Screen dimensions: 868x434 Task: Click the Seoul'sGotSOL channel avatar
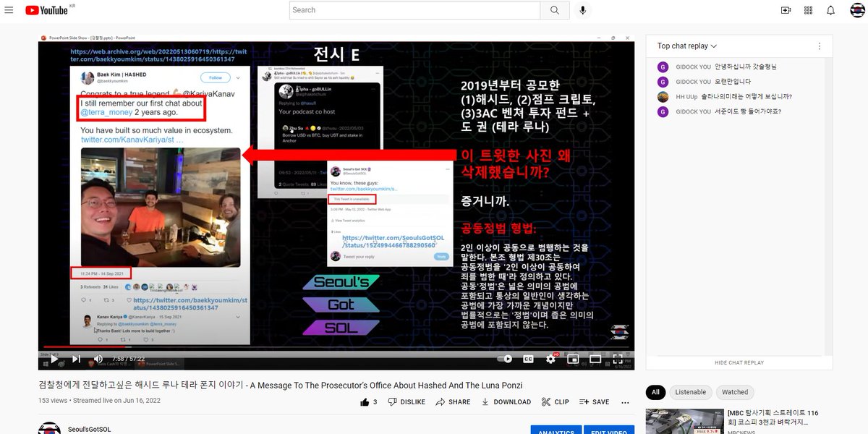pyautogui.click(x=49, y=428)
